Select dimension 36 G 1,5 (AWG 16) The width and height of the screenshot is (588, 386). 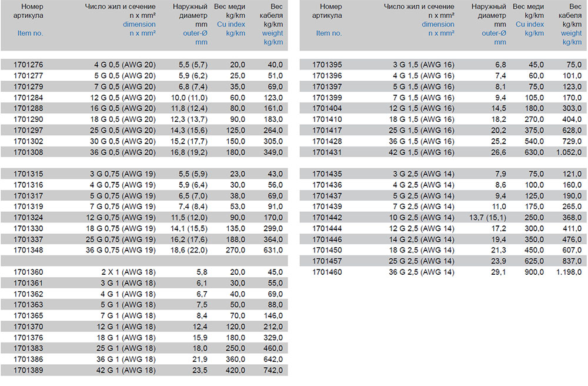click(422, 141)
